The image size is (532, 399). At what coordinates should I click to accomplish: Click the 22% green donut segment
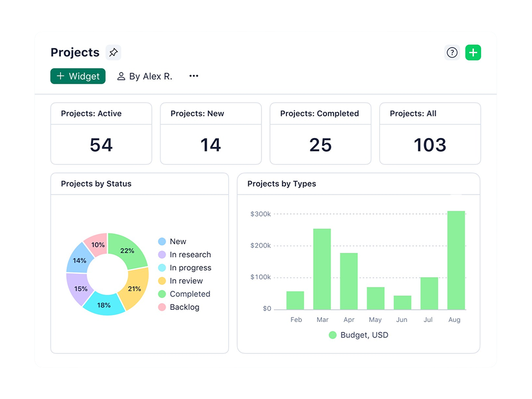129,250
